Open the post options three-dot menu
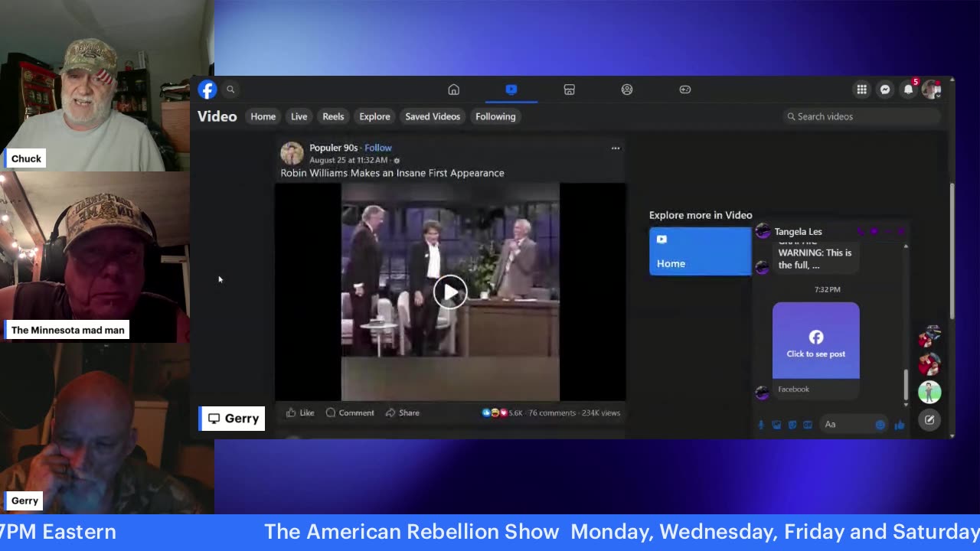The image size is (980, 551). [x=616, y=148]
